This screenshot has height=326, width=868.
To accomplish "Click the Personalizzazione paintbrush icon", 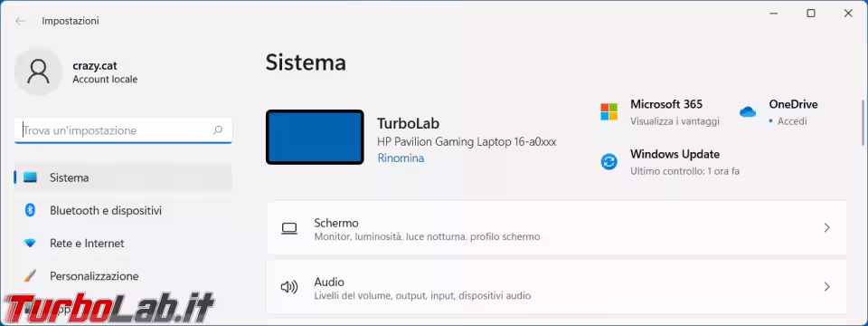I will (30, 275).
